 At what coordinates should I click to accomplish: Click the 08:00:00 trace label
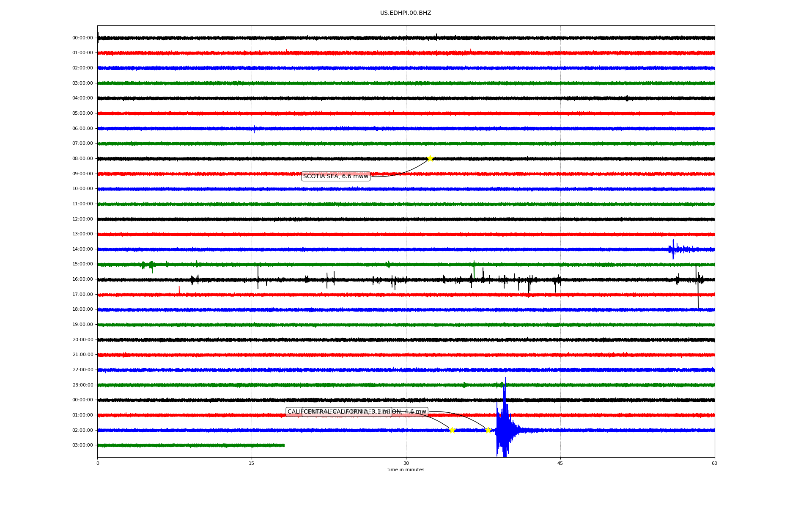click(x=82, y=159)
